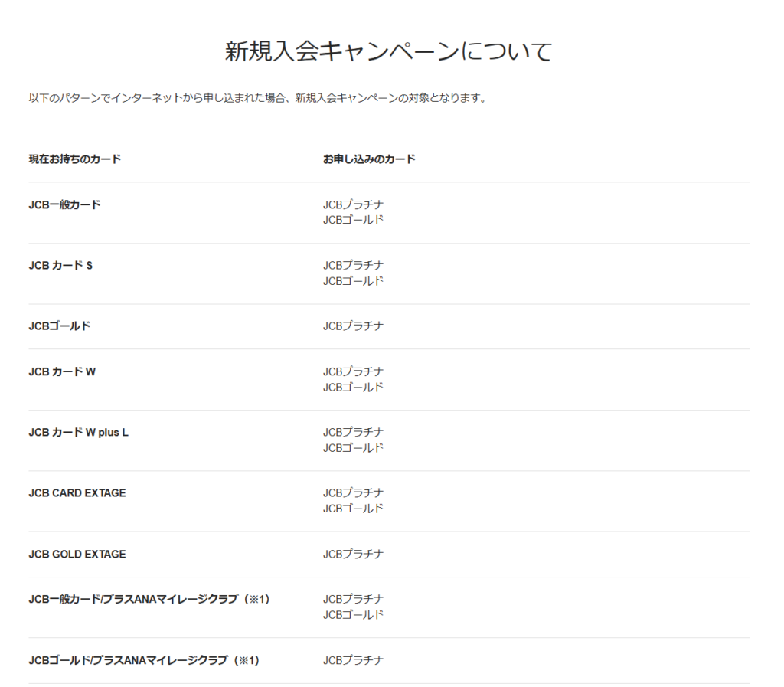The width and height of the screenshot is (784, 687).
Task: Click JCBゴールド in the JCB カード W row
Action: [x=353, y=387]
